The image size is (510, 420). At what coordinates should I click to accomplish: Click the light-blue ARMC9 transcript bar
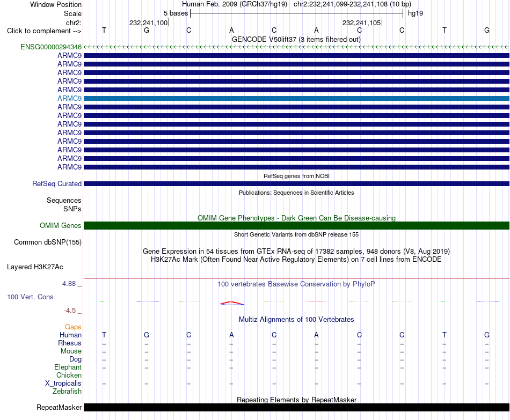(x=297, y=99)
